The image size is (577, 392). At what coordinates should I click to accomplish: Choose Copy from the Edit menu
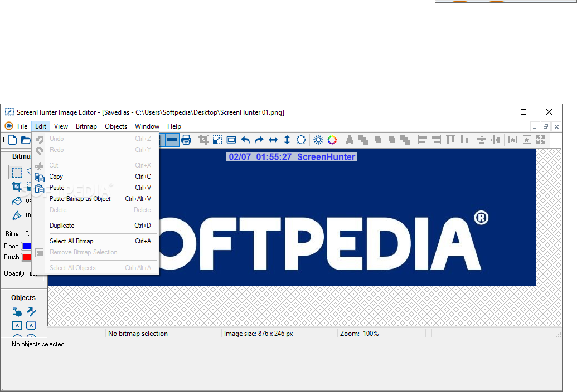(x=96, y=177)
